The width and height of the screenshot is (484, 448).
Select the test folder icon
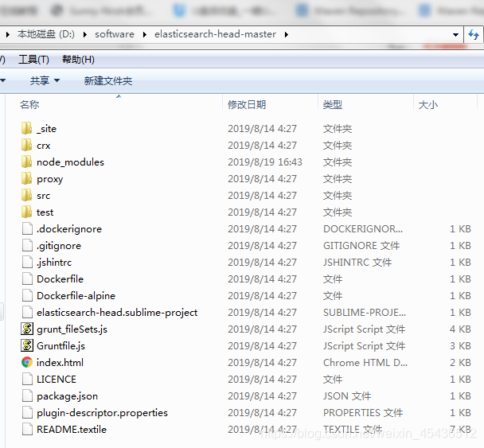(x=26, y=212)
